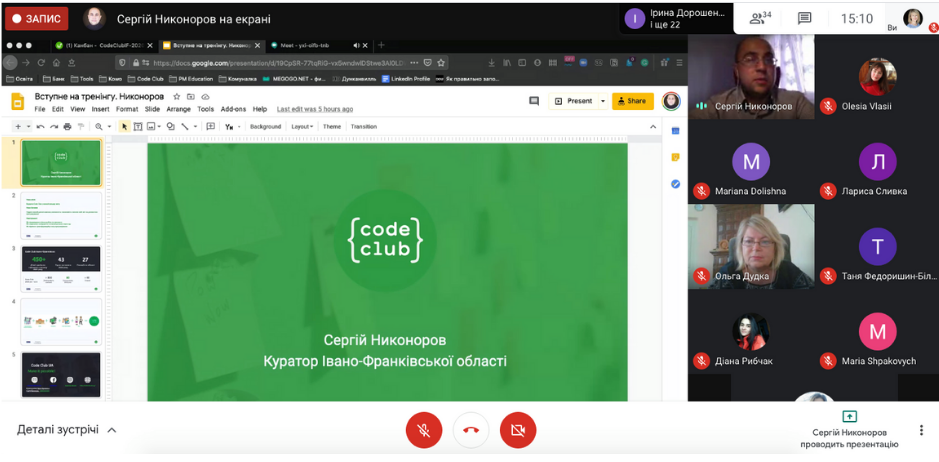Select the dark statistics slide 3 thumbnail
This screenshot has width=939, height=462.
pos(61,268)
